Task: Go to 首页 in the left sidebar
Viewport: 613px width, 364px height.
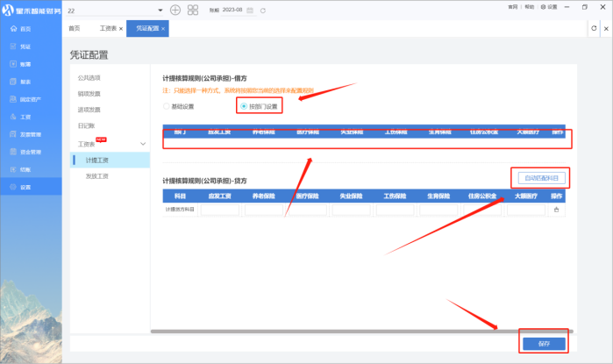Action: point(25,29)
